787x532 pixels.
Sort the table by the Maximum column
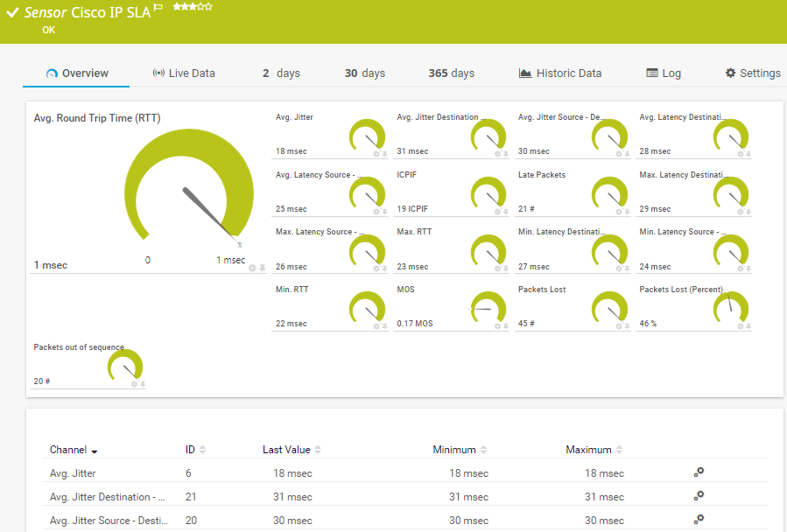tap(594, 450)
